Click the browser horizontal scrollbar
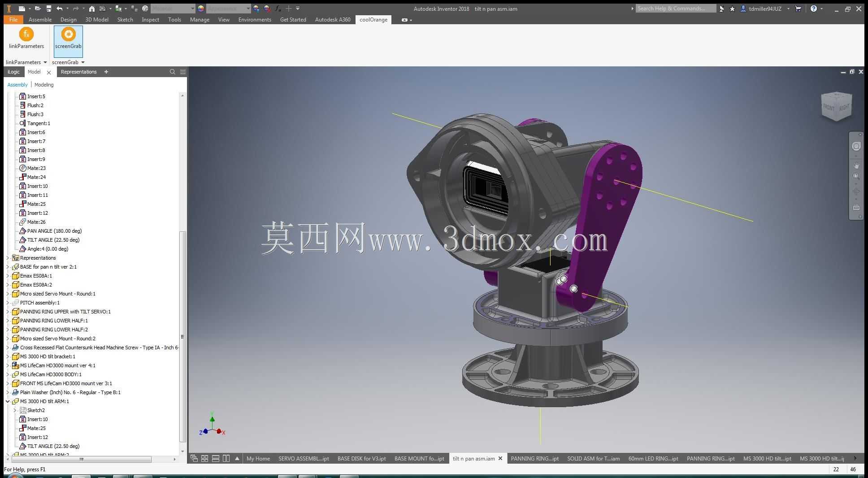 coord(81,459)
